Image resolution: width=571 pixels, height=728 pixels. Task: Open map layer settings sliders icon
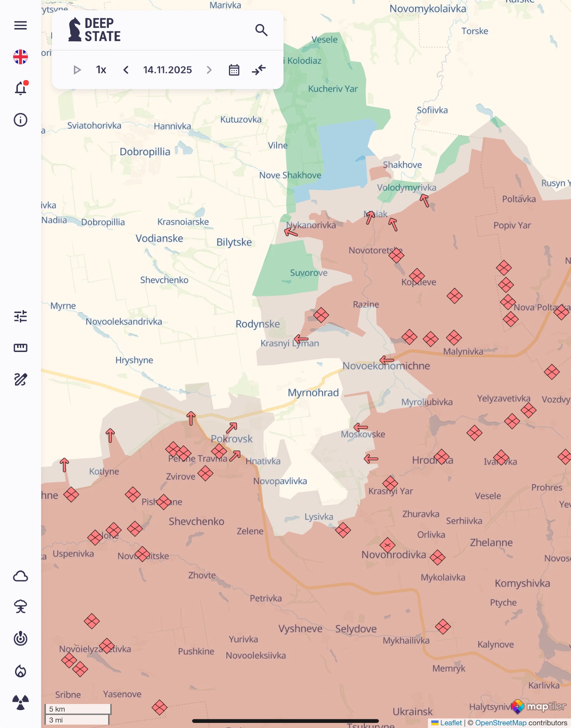pos(20,316)
